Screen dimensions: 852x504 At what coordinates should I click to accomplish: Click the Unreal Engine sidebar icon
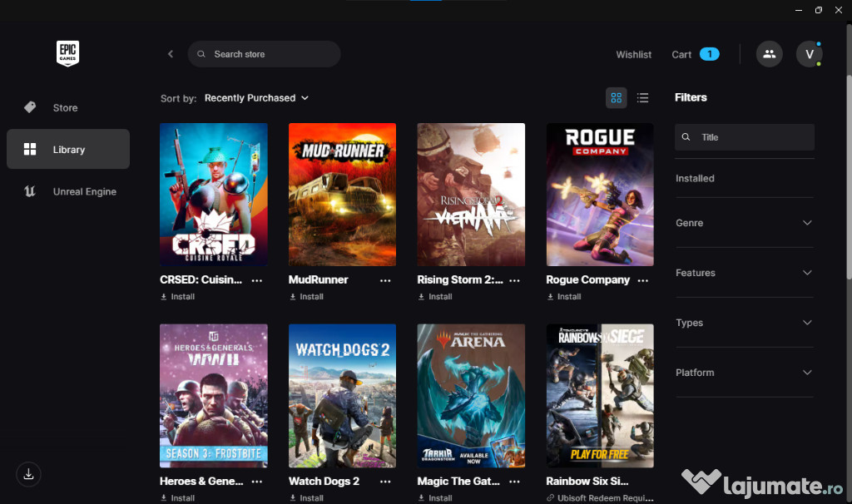(30, 191)
